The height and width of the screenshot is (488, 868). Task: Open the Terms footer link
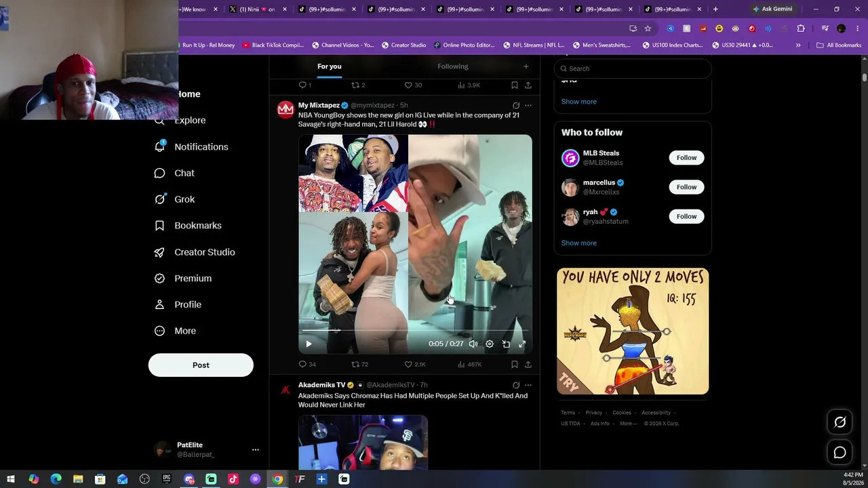[568, 413]
